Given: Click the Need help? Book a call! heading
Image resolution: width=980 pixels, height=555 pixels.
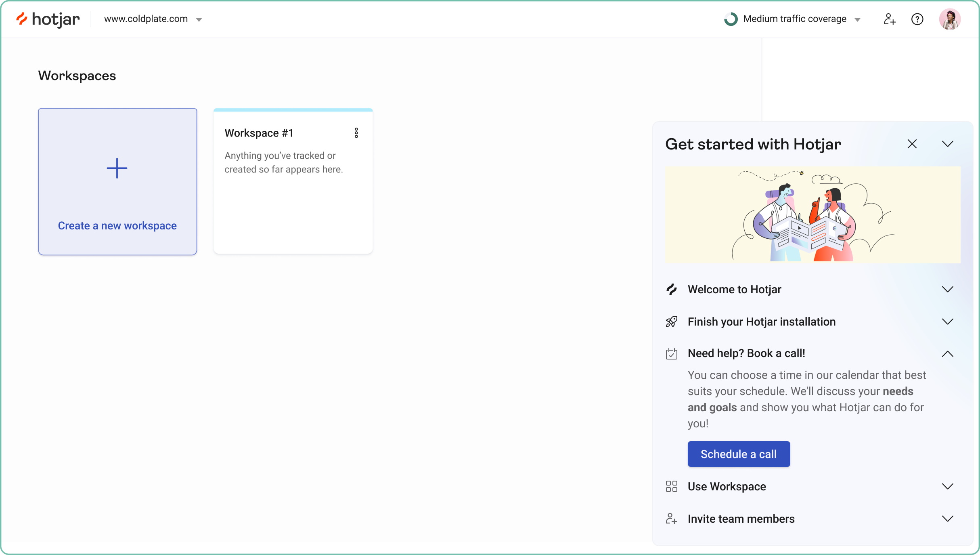Looking at the screenshot, I should click(x=746, y=353).
